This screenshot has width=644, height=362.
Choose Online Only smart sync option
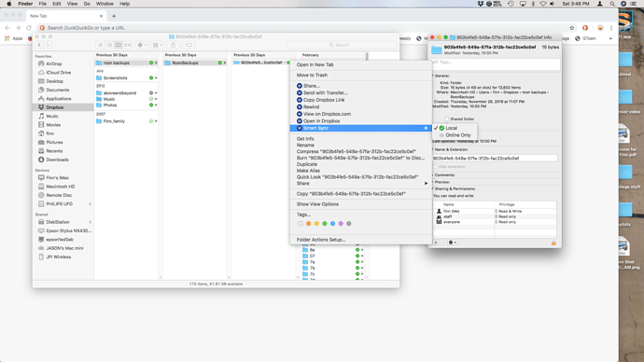click(x=455, y=135)
